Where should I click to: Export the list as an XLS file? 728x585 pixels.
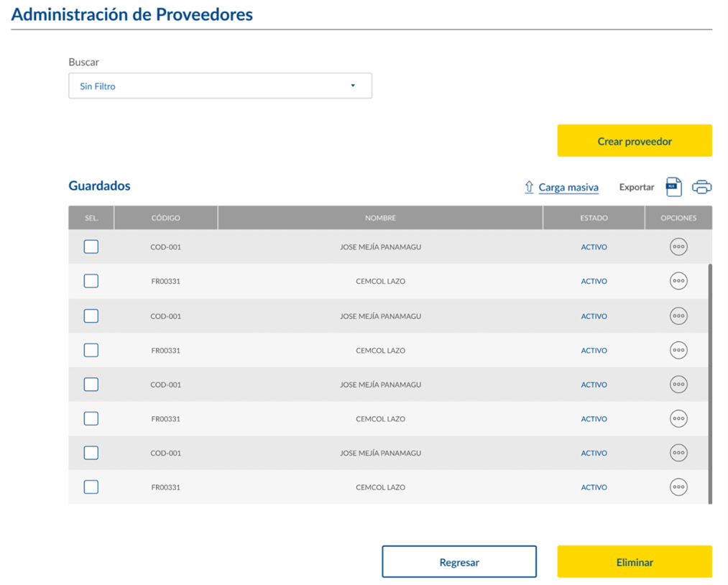pos(673,187)
